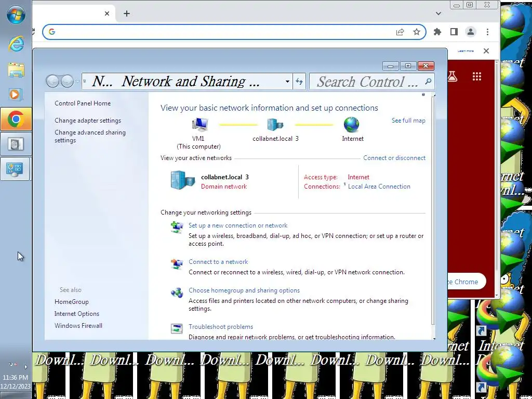
Task: Click the Control Panel scrollbar down arrow
Action: (434, 338)
